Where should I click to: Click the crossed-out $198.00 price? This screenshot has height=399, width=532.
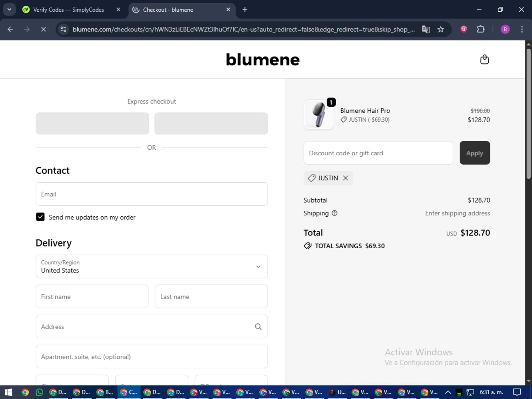pyautogui.click(x=480, y=111)
